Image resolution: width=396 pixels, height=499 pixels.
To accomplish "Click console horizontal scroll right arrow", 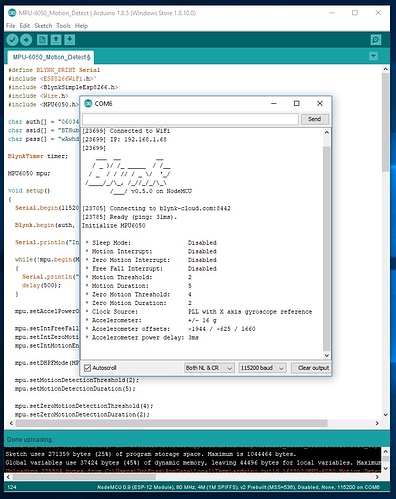I will (x=377, y=477).
